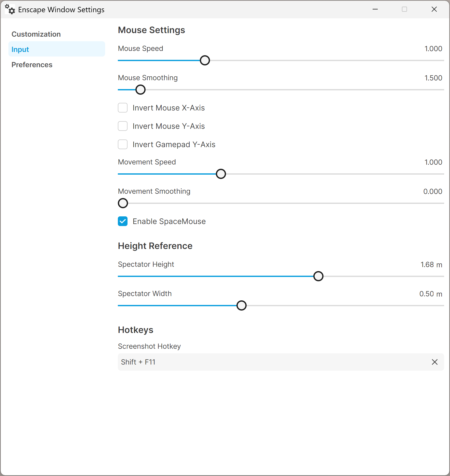Click the Movement Speed value 1.000
The image size is (450, 476).
tap(433, 162)
